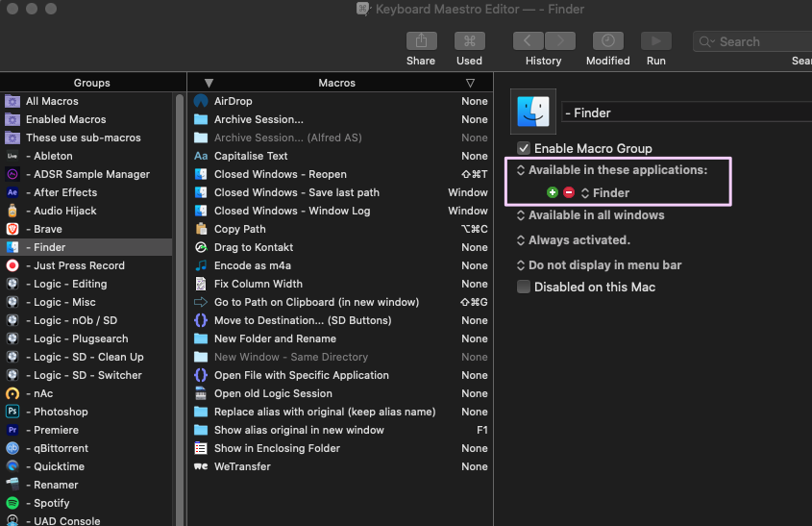The width and height of the screenshot is (812, 526).
Task: Select the All Macros smart group
Action: point(86,101)
